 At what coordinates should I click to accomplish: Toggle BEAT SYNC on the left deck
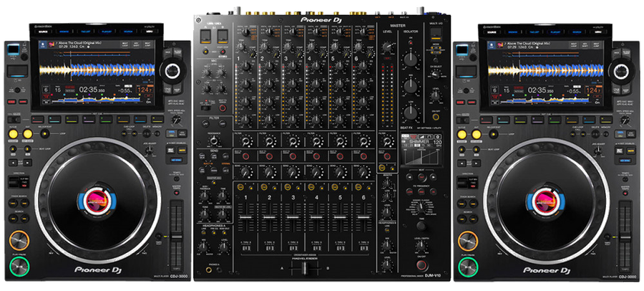(x=171, y=150)
